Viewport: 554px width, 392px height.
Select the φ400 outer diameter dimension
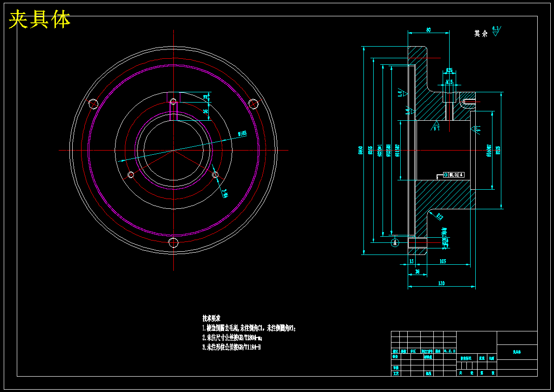pyautogui.click(x=360, y=151)
